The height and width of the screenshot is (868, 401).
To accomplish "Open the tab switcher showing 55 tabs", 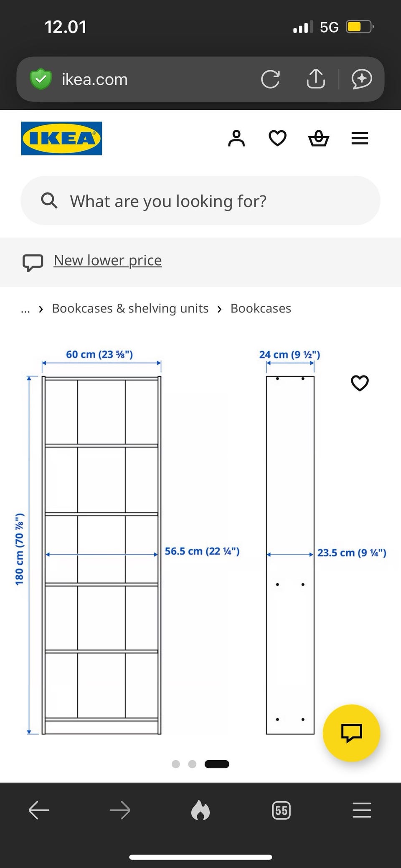I will point(281,810).
